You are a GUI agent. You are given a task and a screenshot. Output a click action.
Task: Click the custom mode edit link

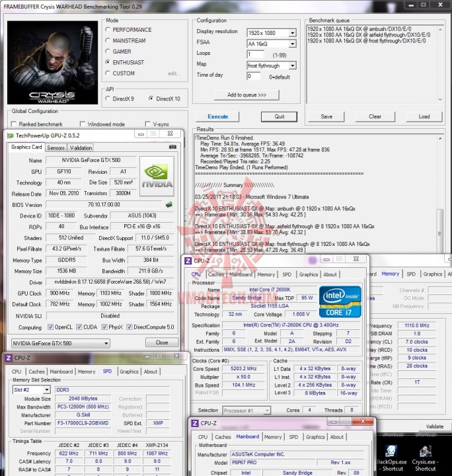point(174,73)
